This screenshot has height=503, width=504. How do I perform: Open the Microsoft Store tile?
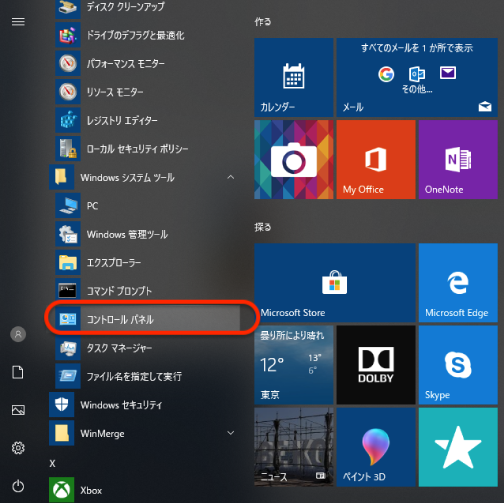click(335, 283)
